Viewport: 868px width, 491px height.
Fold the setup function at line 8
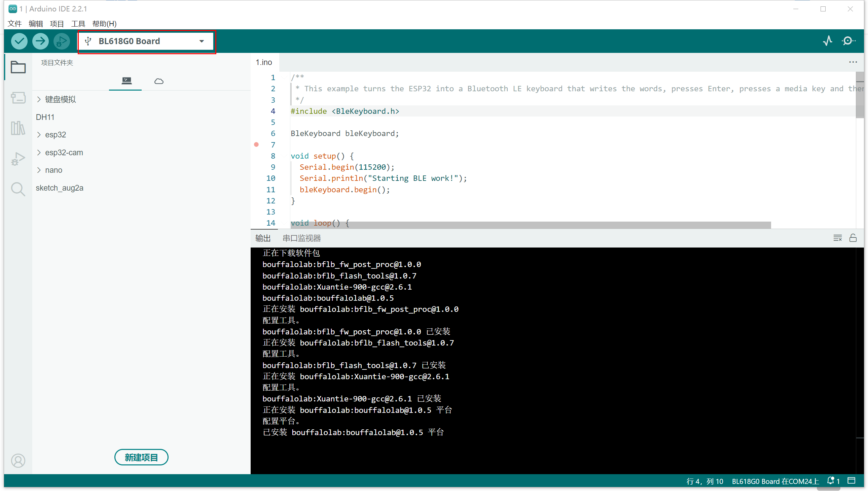[285, 156]
